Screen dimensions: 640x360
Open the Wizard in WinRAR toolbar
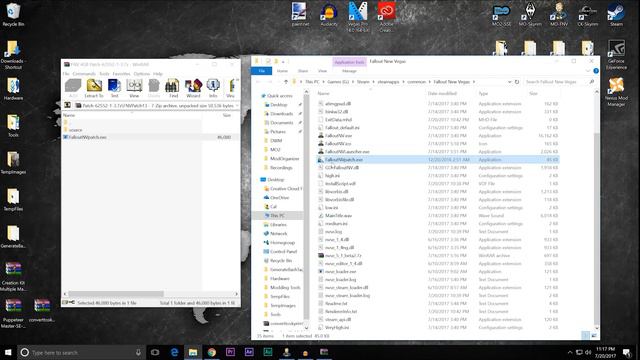coord(193,88)
